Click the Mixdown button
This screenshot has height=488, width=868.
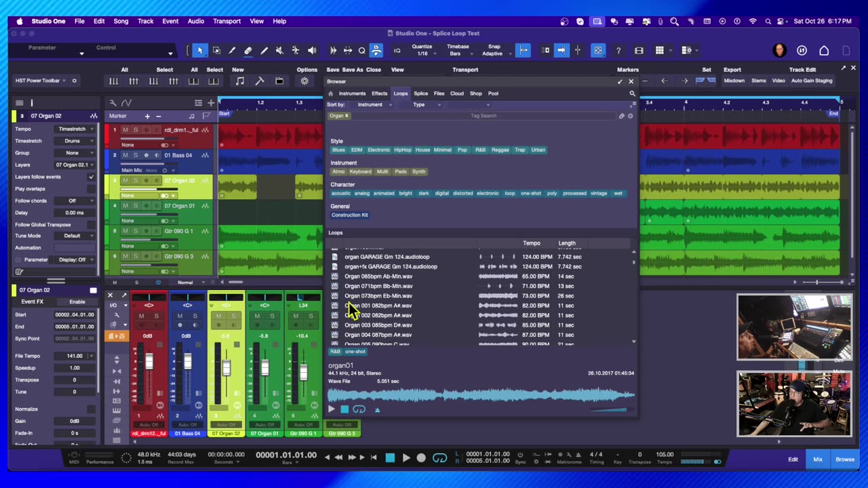tap(734, 81)
